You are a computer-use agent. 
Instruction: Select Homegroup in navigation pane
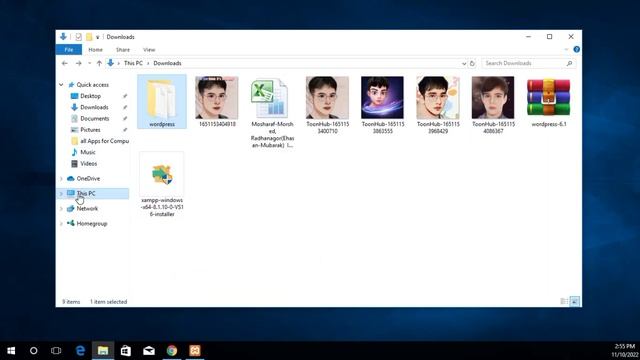point(92,224)
